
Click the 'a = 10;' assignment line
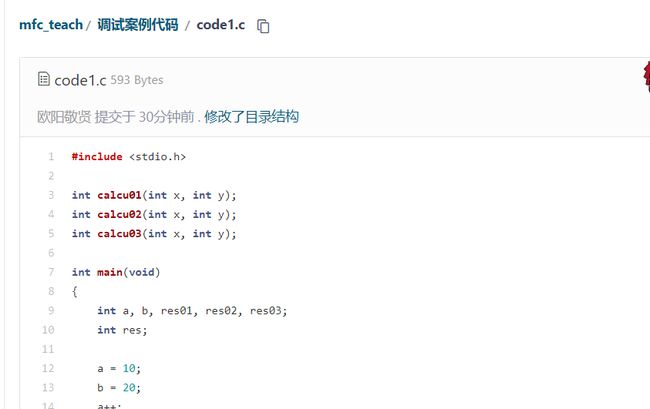click(119, 368)
